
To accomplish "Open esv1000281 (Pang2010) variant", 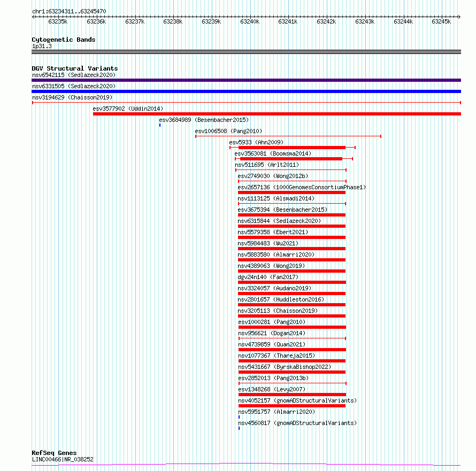I will [x=272, y=322].
